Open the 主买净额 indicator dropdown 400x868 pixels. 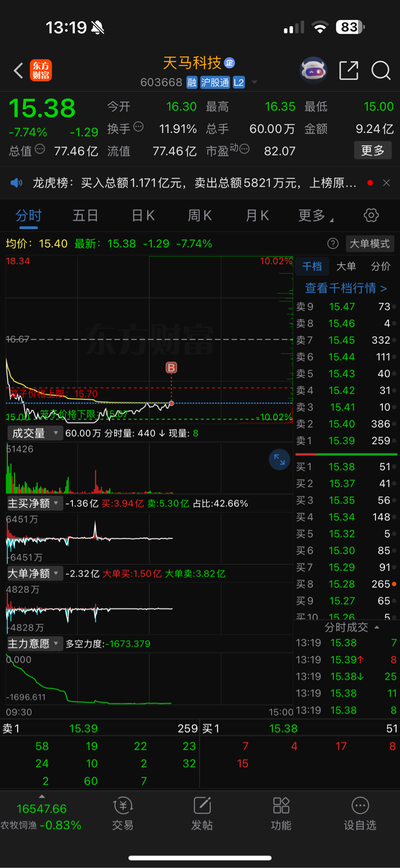(35, 503)
